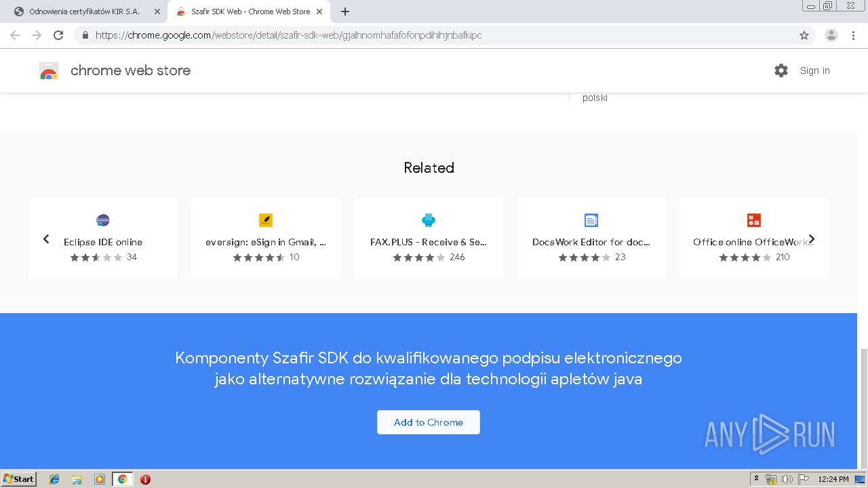Click the volume speaker tray icon
This screenshot has width=868, height=488.
(x=787, y=479)
